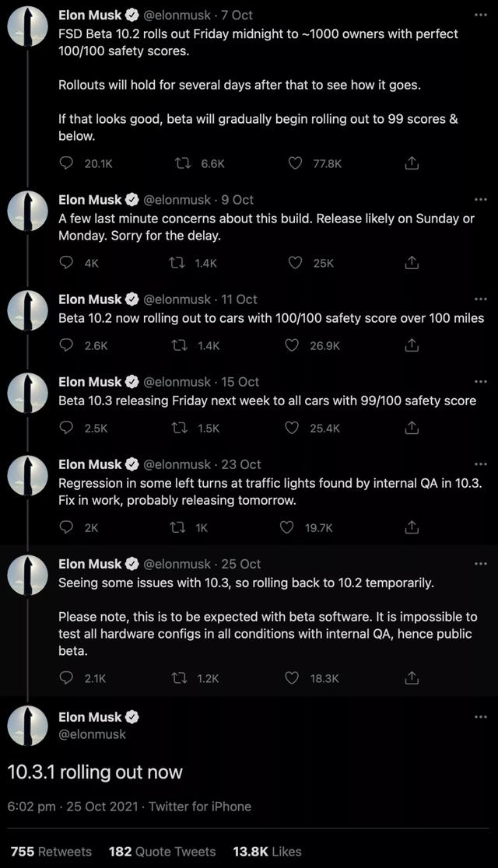Retweet the 7 Oct FSD Beta 10.2 tweet
The height and width of the screenshot is (868, 498).
181,163
